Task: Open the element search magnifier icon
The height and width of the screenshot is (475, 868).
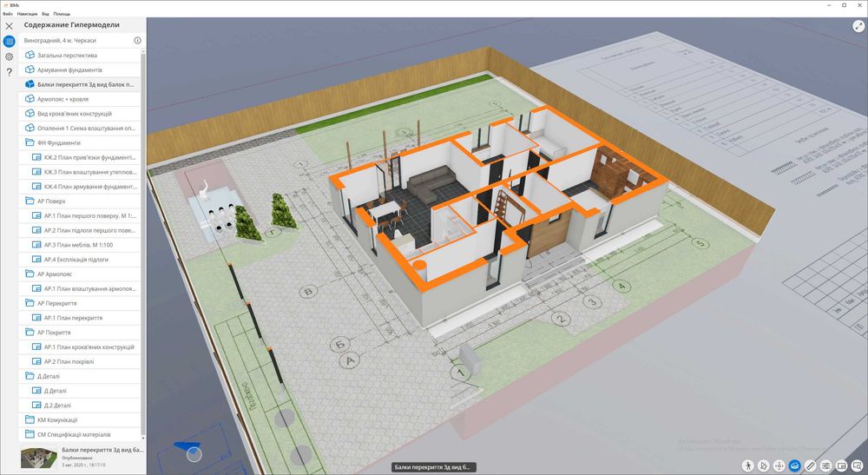Action: tap(857, 466)
